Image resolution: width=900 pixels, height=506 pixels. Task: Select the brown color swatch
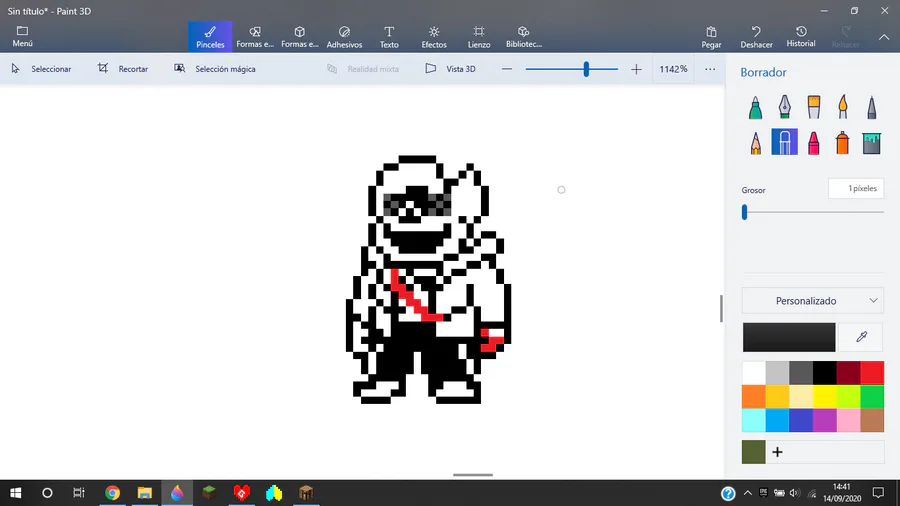pyautogui.click(x=872, y=420)
